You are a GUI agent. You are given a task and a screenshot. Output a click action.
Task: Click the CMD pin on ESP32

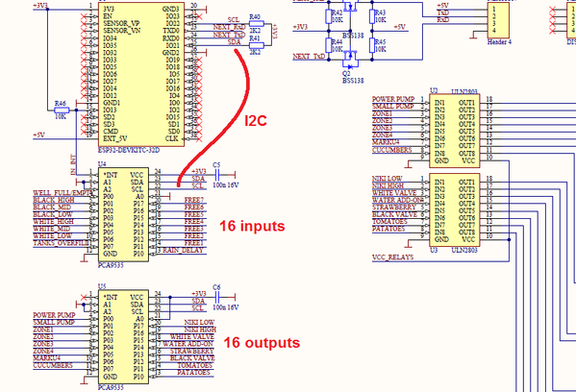click(x=111, y=132)
